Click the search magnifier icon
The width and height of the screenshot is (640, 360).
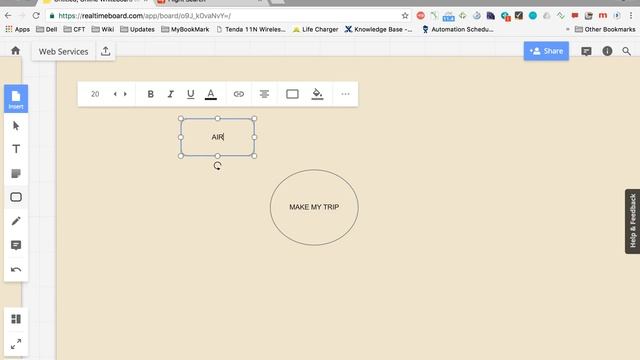[627, 51]
